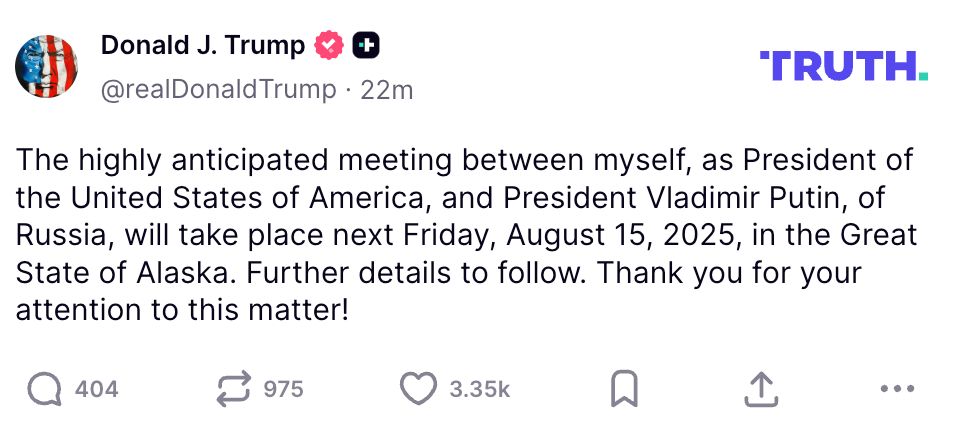Like the post with the heart icon
958x425 pixels.
coord(418,388)
